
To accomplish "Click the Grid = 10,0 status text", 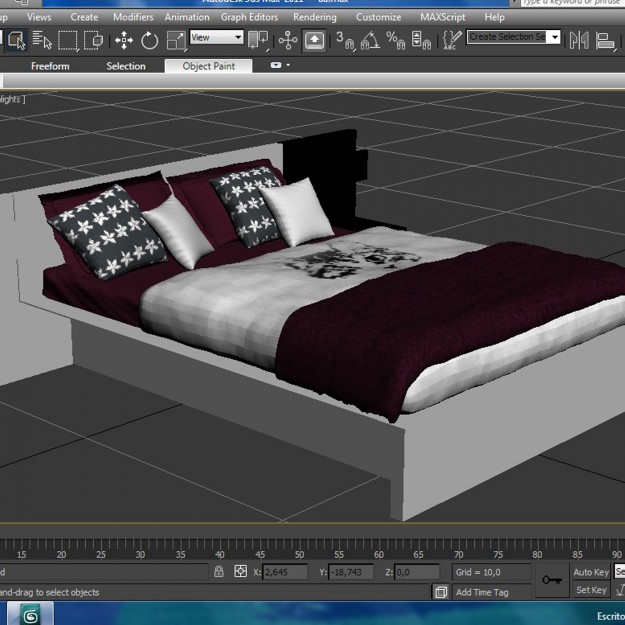I will 478,572.
